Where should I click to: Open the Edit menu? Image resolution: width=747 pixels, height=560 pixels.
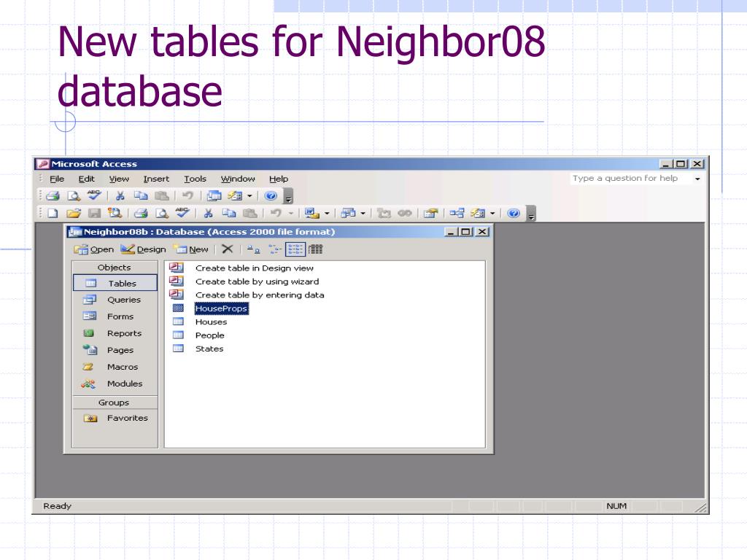click(x=87, y=179)
